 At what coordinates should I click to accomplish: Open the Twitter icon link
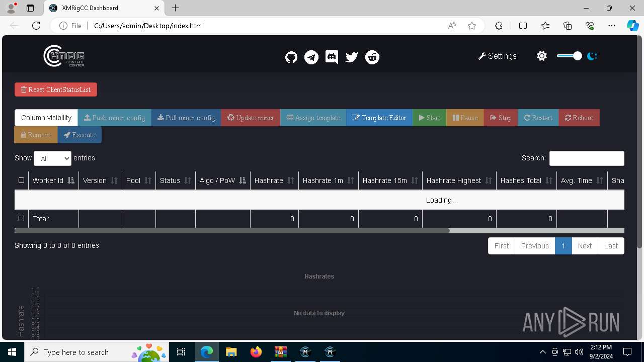point(352,57)
